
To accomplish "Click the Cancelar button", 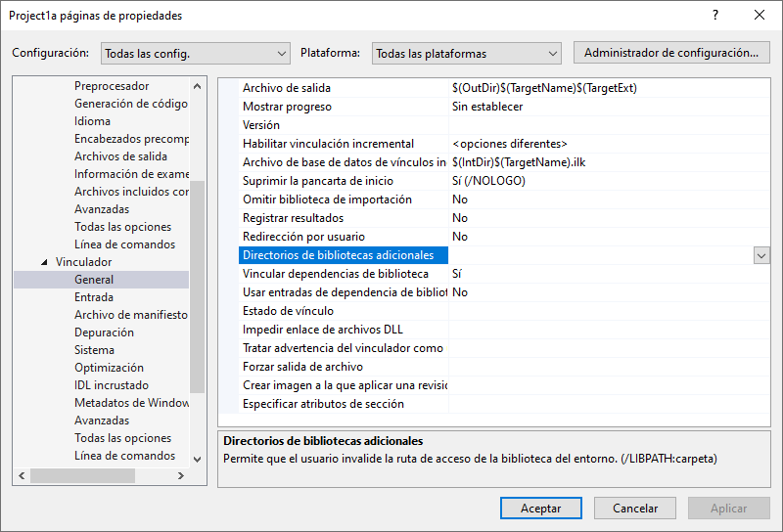I will (x=634, y=509).
